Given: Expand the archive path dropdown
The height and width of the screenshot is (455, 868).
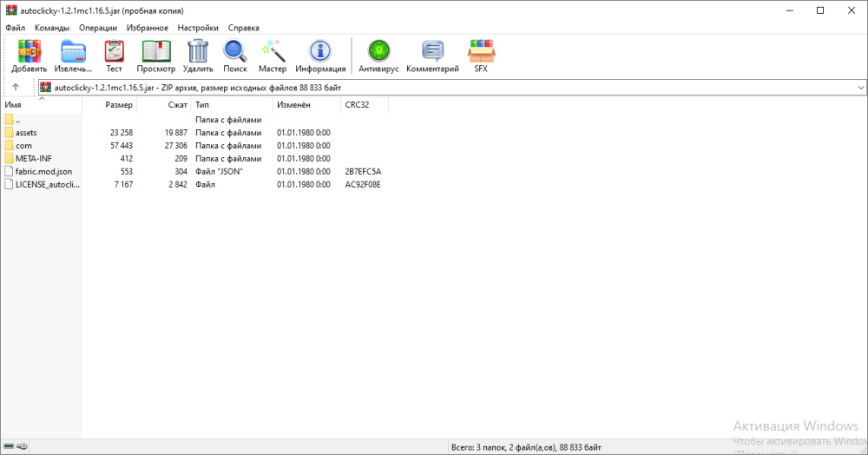Looking at the screenshot, I should point(860,88).
